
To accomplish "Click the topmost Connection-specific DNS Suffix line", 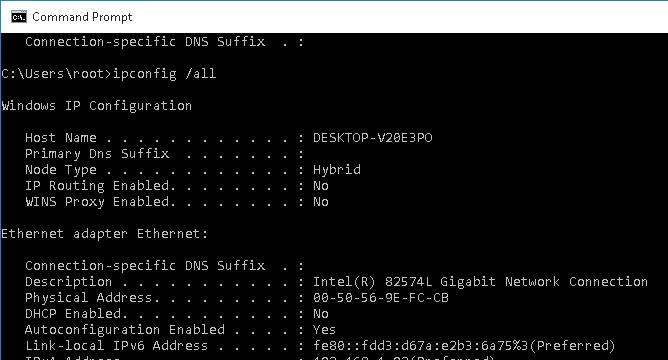I will (x=164, y=42).
